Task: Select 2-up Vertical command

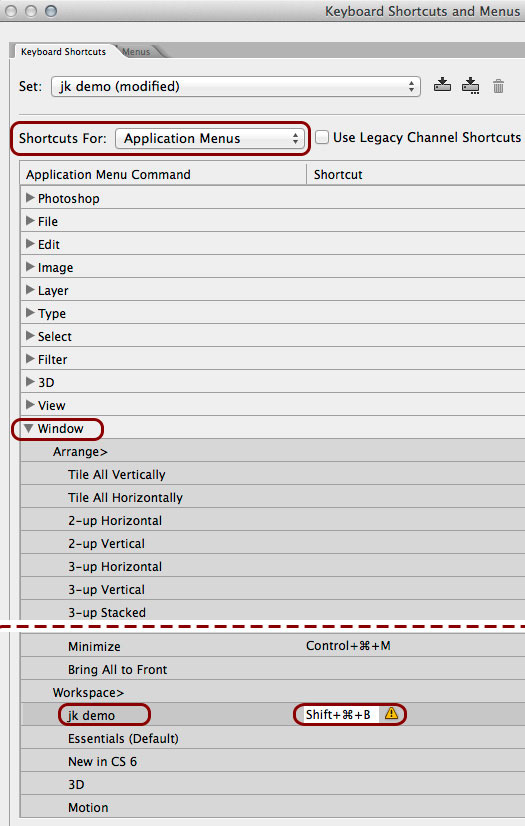Action: [272, 543]
